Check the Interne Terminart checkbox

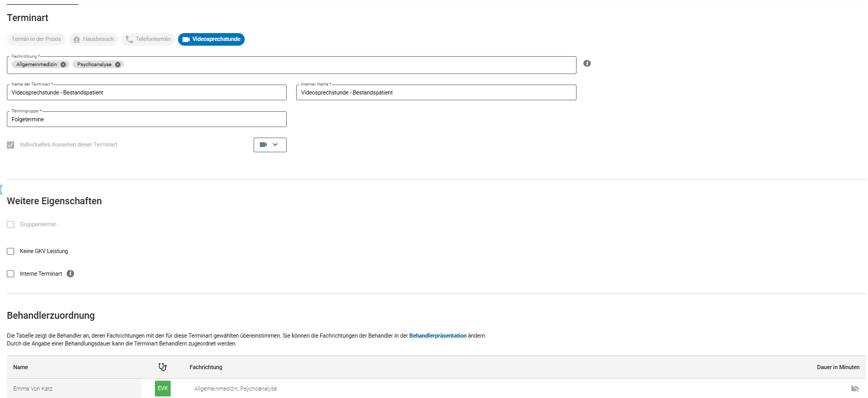pyautogui.click(x=11, y=274)
